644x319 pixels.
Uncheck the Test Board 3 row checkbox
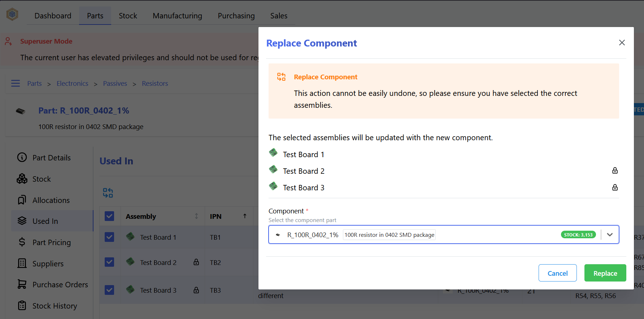point(109,290)
